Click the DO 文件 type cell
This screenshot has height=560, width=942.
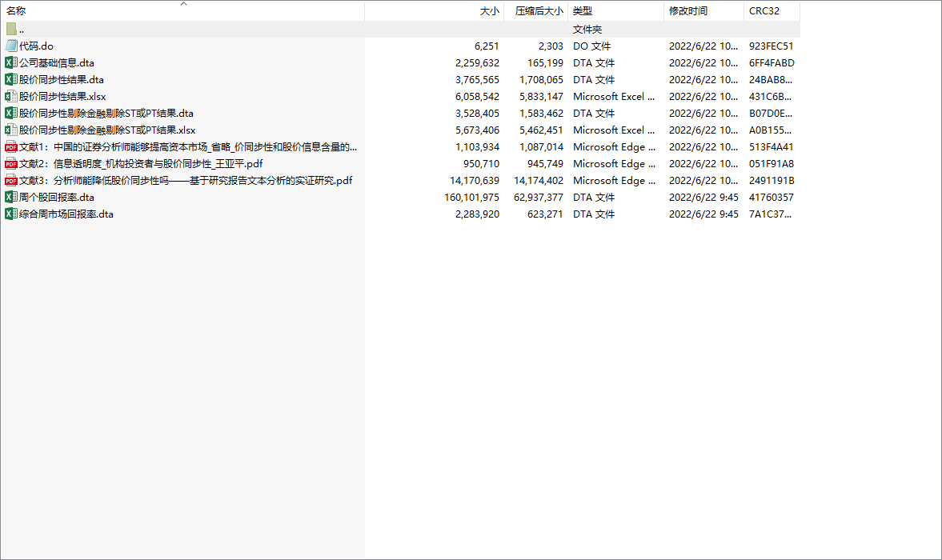(591, 46)
